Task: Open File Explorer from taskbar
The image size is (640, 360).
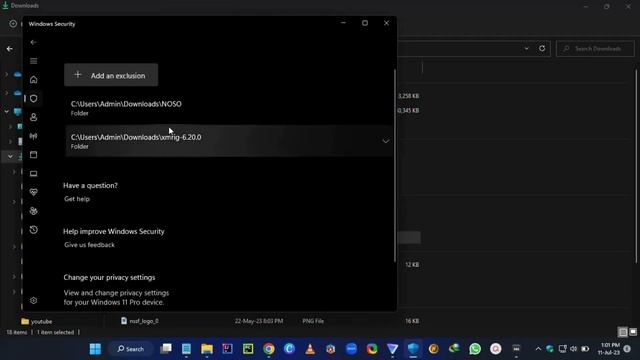Action: pos(207,349)
